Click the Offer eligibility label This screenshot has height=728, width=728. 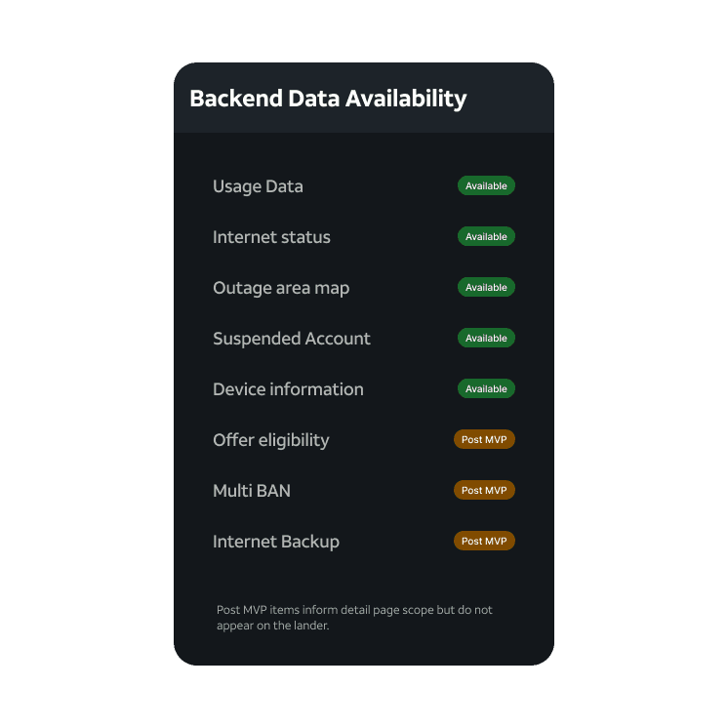coord(270,441)
